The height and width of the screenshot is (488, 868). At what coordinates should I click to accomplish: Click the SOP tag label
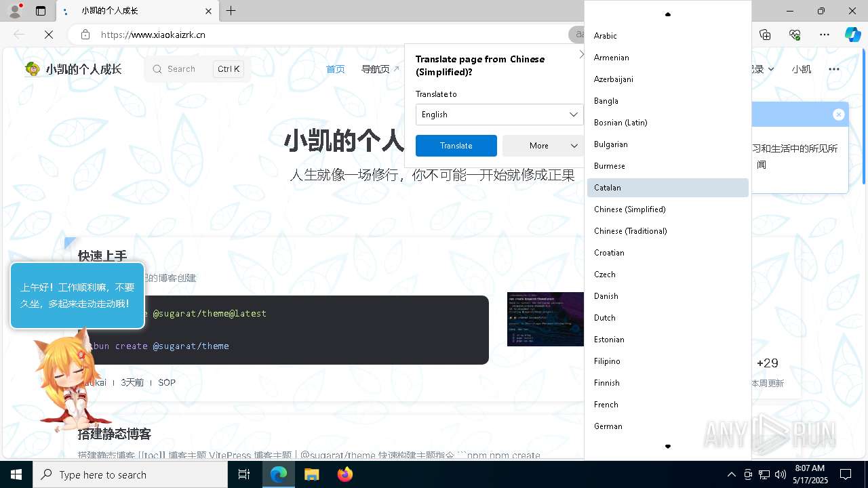coord(167,383)
